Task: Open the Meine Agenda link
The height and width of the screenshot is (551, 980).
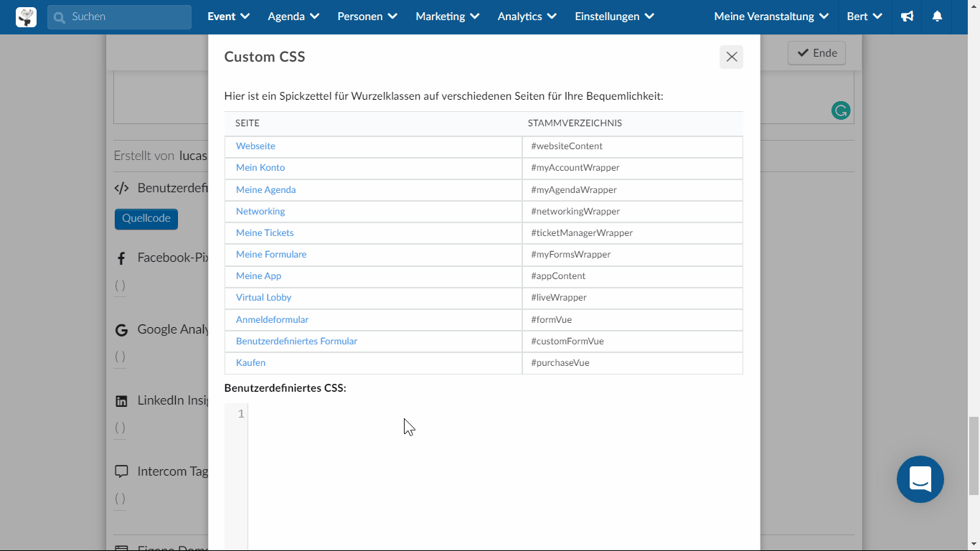Action: [266, 190]
